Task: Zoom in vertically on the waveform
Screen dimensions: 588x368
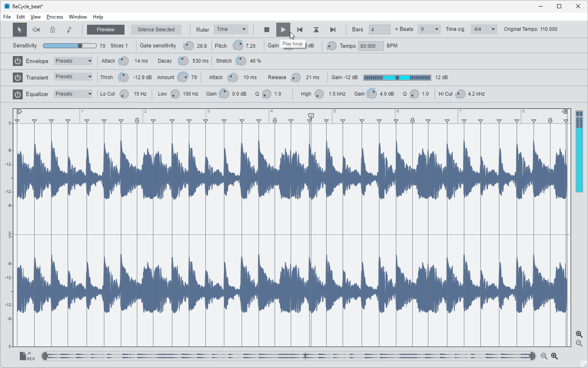Action: point(579,334)
